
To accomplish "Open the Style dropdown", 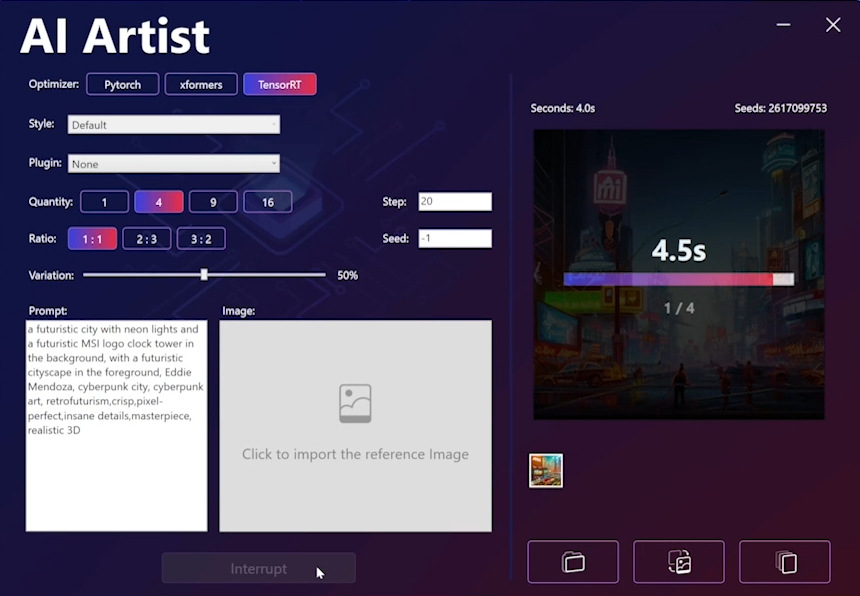I will click(174, 125).
